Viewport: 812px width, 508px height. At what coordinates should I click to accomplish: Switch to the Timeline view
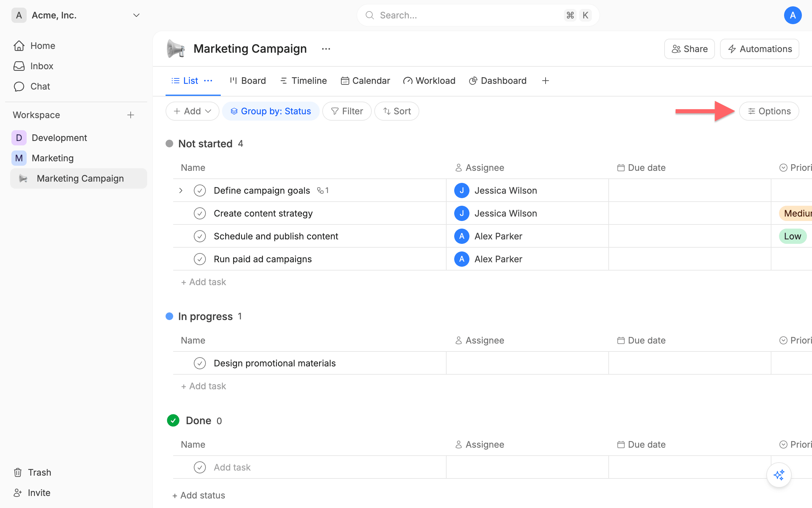click(303, 81)
